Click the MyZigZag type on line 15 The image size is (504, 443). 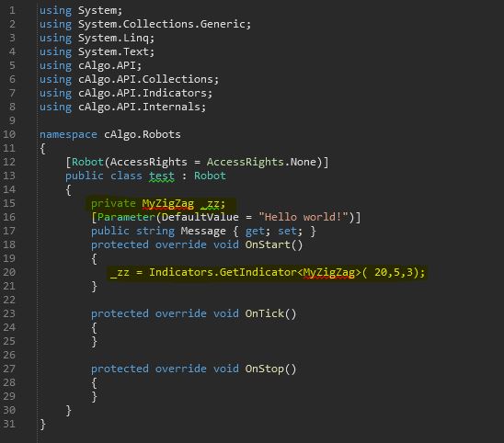point(167,204)
